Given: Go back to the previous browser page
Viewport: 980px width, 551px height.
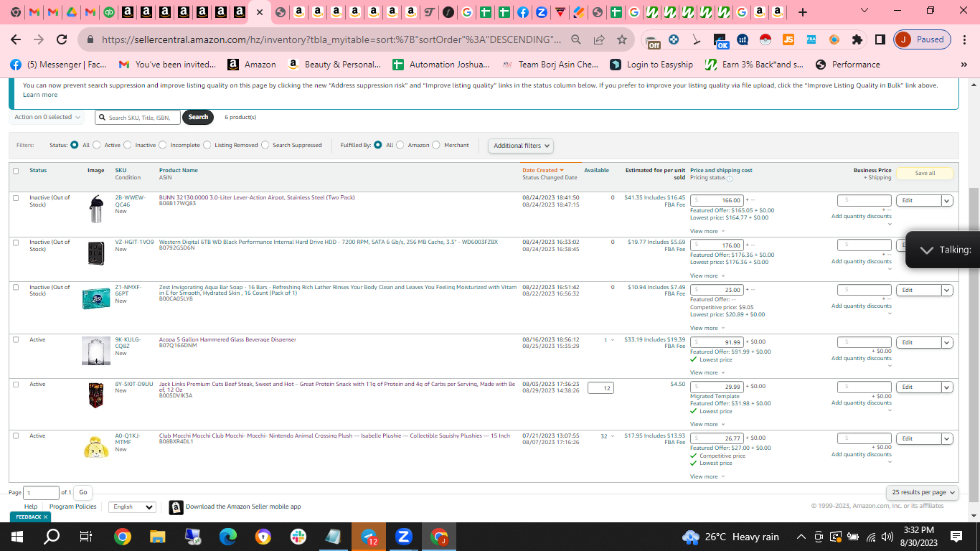Looking at the screenshot, I should coord(16,39).
